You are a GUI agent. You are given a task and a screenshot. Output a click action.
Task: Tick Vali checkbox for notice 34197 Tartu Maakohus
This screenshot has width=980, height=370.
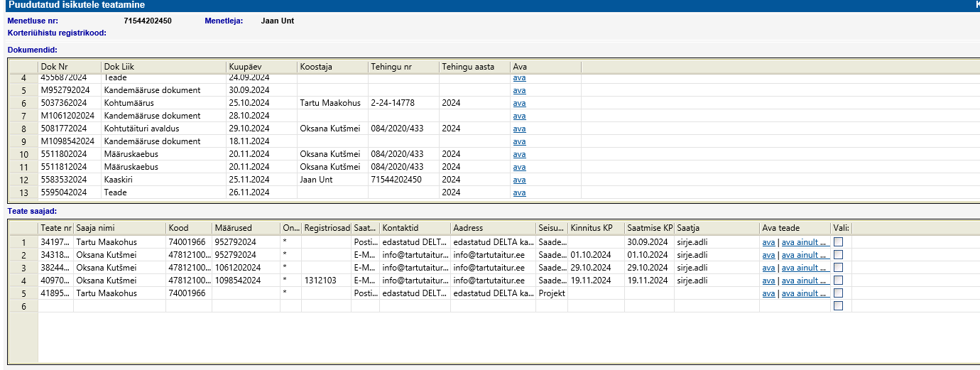(838, 242)
